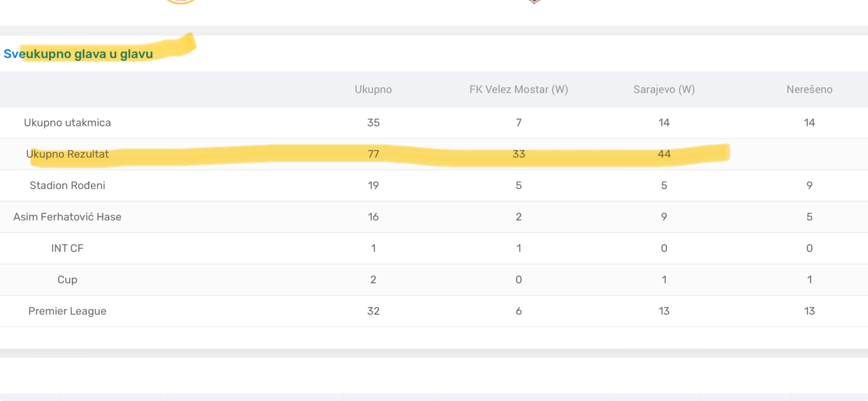Click Premier League total value 32
868x401 pixels.
point(373,311)
